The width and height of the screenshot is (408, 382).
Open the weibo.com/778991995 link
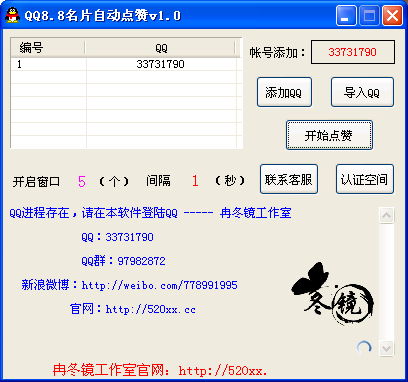[159, 285]
